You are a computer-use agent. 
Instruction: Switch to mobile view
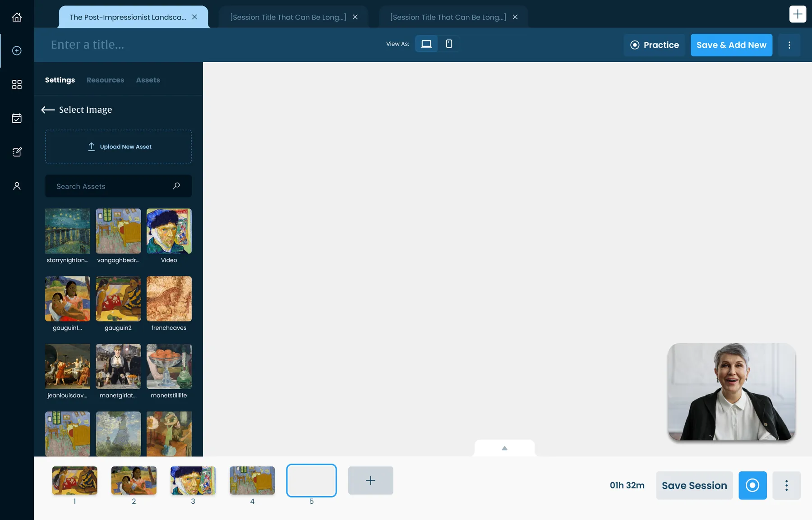[x=449, y=44]
